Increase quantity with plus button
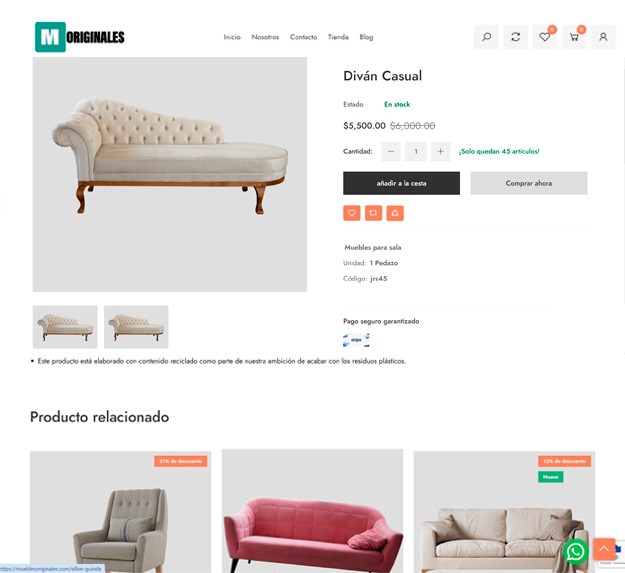The image size is (625, 573). [x=440, y=151]
